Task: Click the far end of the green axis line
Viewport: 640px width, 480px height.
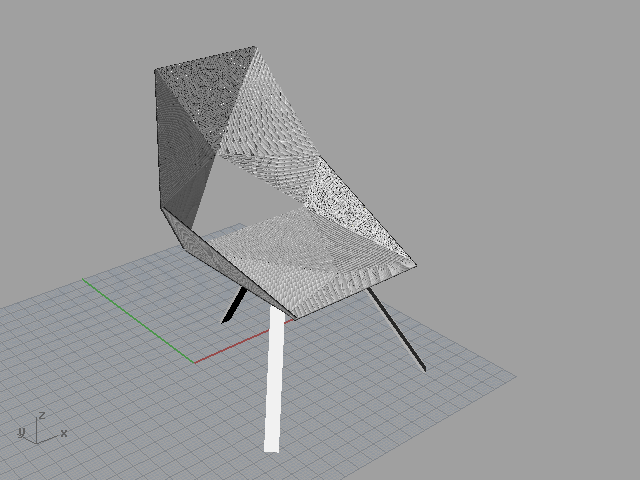Action: 84,281
